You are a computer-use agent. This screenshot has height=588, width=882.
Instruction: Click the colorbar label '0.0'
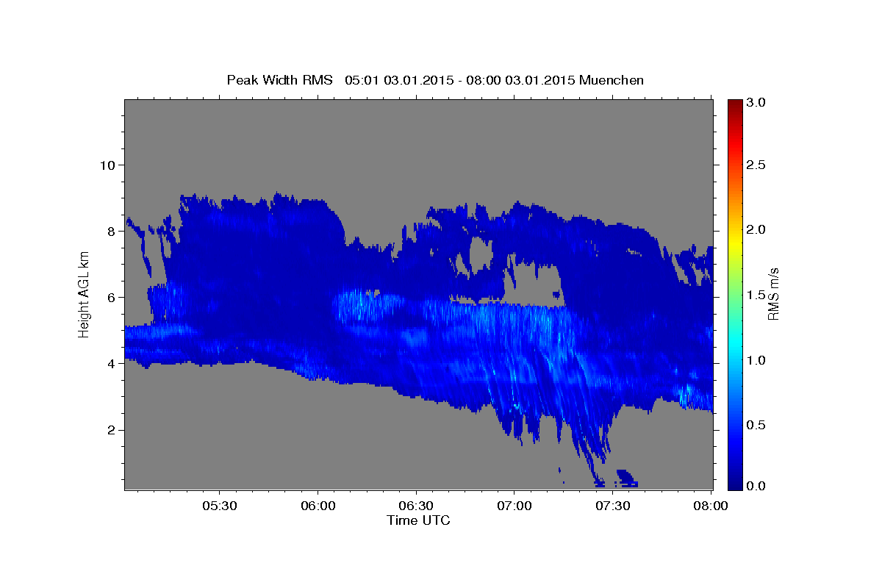tap(757, 485)
